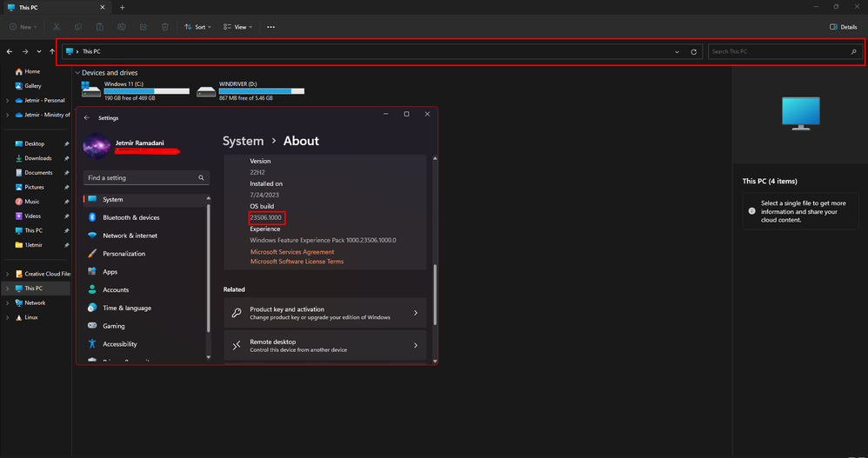
Task: Click the Windows 11 (C:) usage bar
Action: click(x=147, y=91)
